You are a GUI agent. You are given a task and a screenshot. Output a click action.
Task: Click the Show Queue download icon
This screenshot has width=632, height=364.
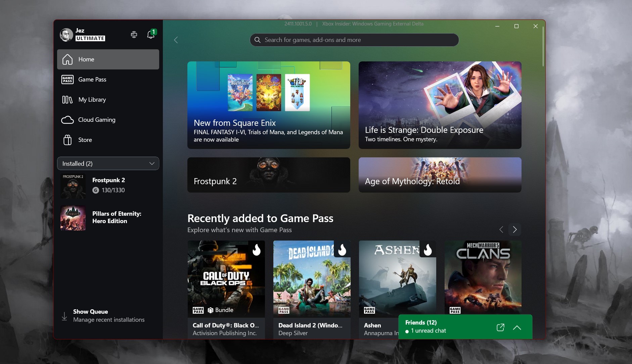tap(64, 316)
